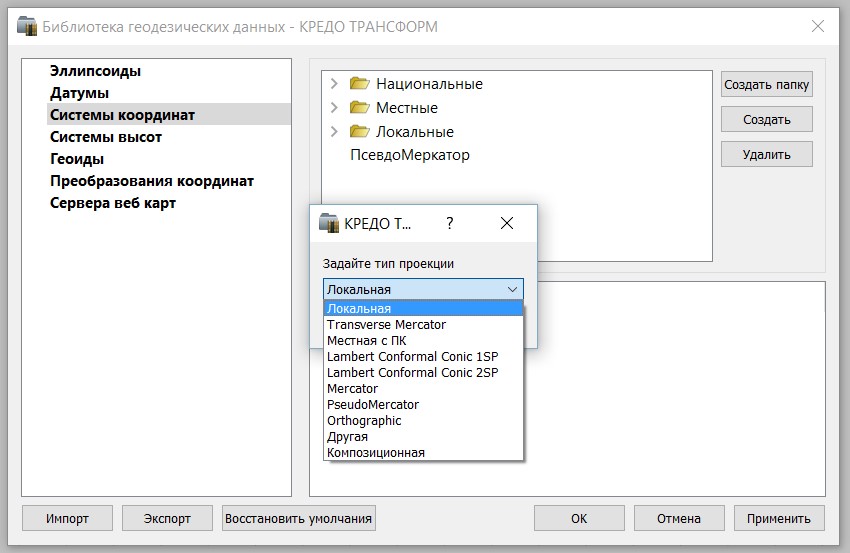Click the Местные folder icon

click(x=360, y=107)
